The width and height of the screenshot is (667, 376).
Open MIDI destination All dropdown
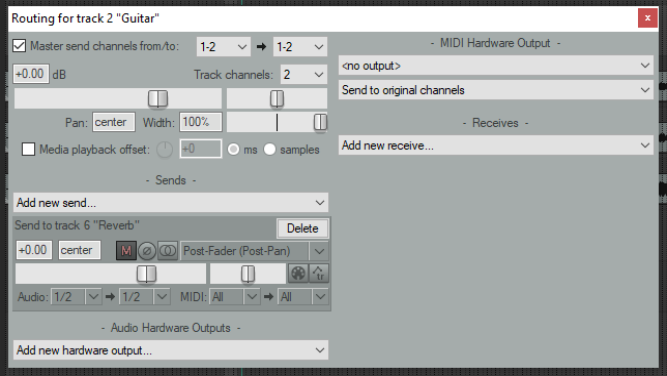303,296
